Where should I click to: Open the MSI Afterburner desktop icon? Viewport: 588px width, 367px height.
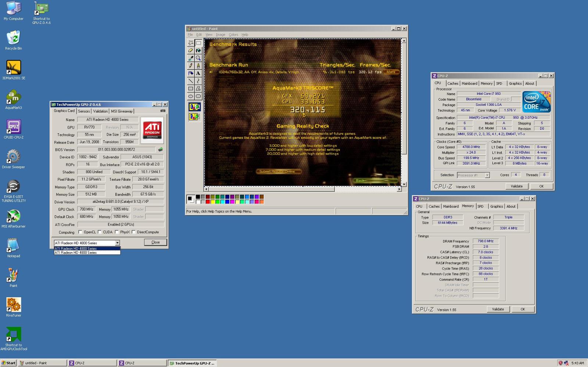pyautogui.click(x=13, y=219)
